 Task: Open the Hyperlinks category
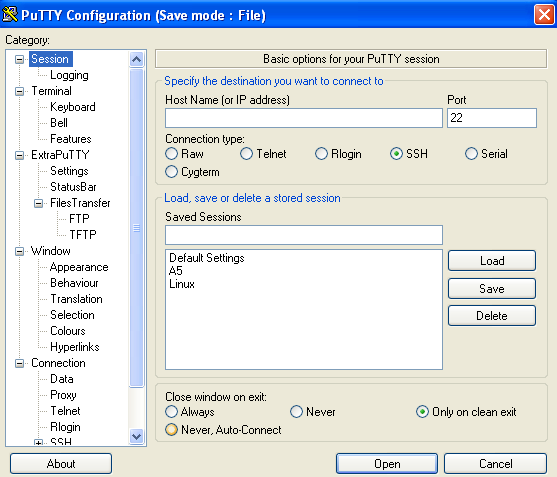75,347
